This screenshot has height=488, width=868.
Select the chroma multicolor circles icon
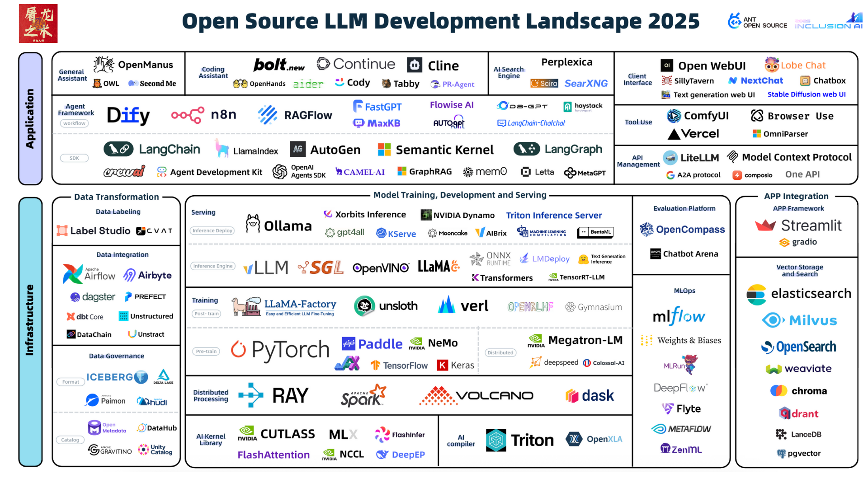point(778,390)
